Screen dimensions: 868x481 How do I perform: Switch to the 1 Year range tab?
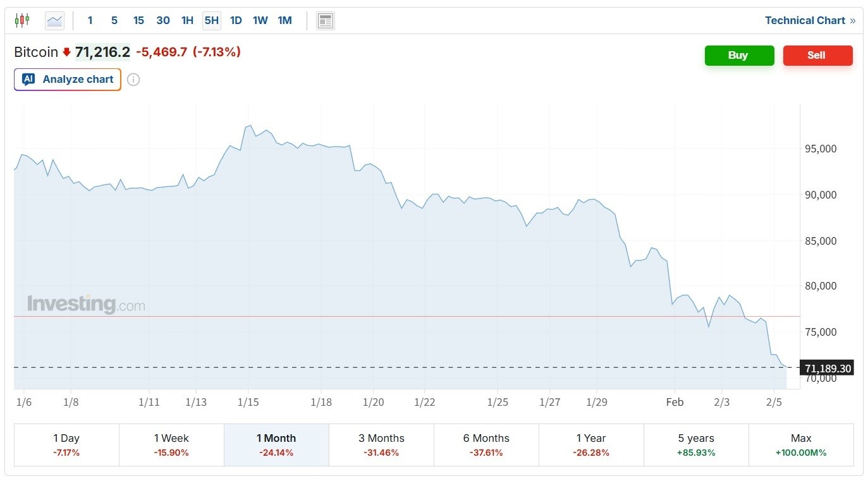tap(591, 445)
